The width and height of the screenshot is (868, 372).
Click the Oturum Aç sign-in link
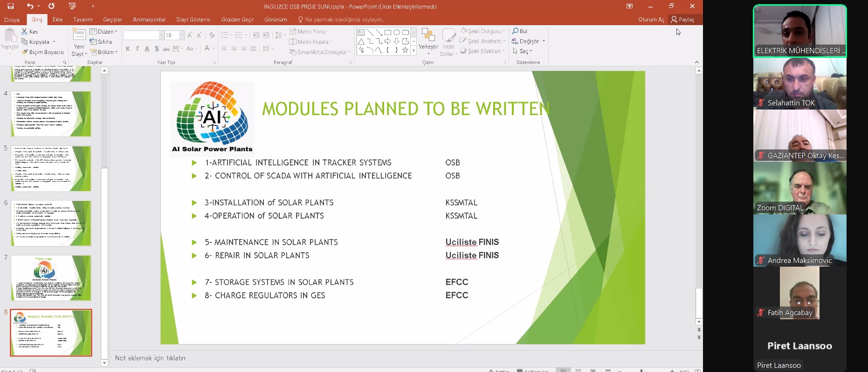651,20
